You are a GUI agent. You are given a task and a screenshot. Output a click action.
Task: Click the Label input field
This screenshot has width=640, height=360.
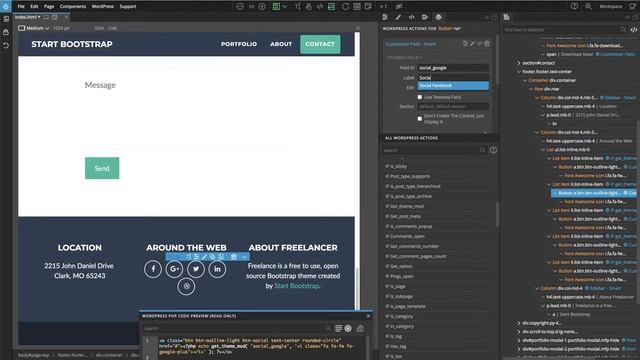pyautogui.click(x=453, y=78)
